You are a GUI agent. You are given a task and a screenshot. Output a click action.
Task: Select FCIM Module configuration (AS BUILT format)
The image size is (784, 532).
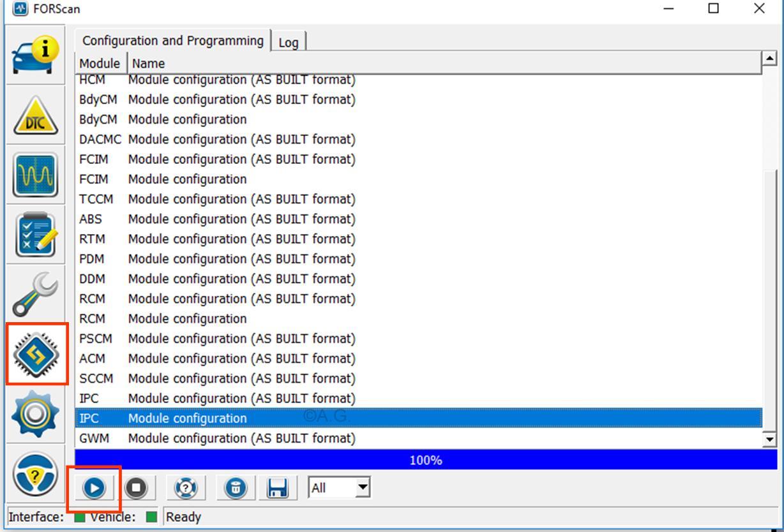[x=419, y=159]
